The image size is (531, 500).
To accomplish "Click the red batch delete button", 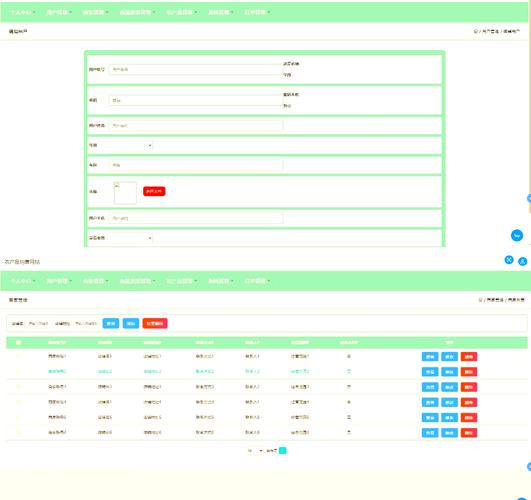I will coord(155,324).
